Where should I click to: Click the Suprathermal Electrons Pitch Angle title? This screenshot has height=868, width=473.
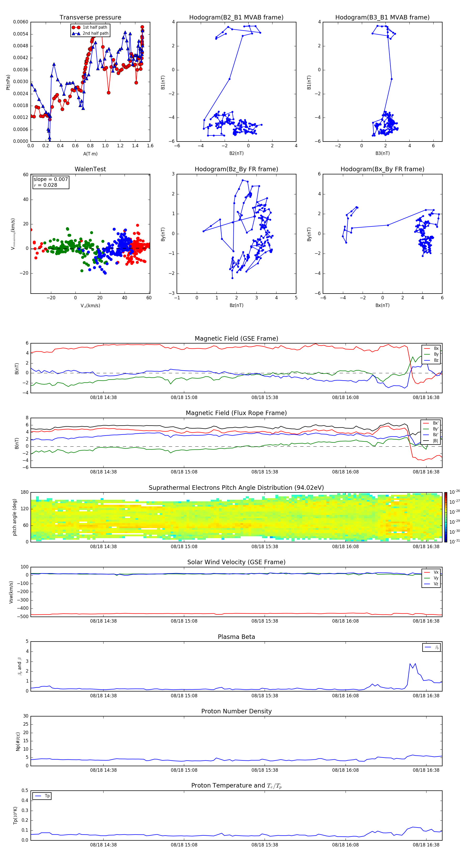coord(236,488)
